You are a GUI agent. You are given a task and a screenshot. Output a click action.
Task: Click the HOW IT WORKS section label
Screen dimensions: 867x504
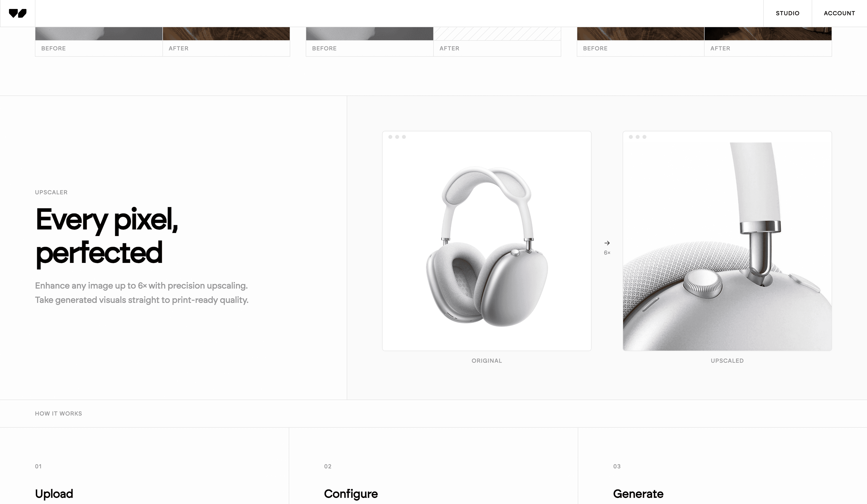pyautogui.click(x=58, y=414)
